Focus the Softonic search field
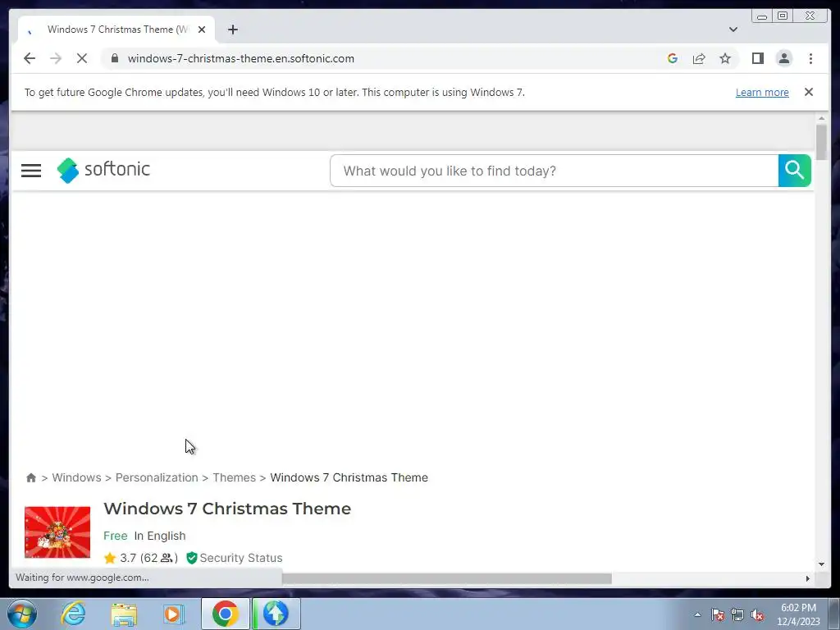The image size is (840, 630). tap(554, 171)
